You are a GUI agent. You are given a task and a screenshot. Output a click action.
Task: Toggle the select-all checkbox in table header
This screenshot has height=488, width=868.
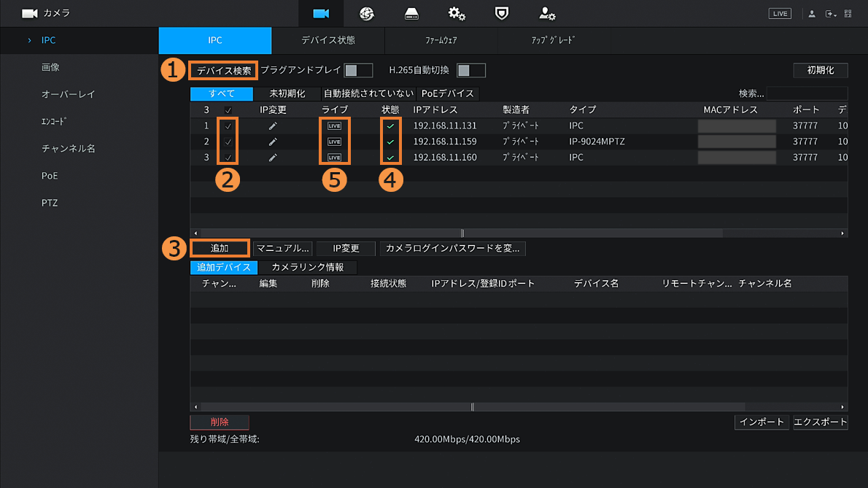(x=228, y=110)
